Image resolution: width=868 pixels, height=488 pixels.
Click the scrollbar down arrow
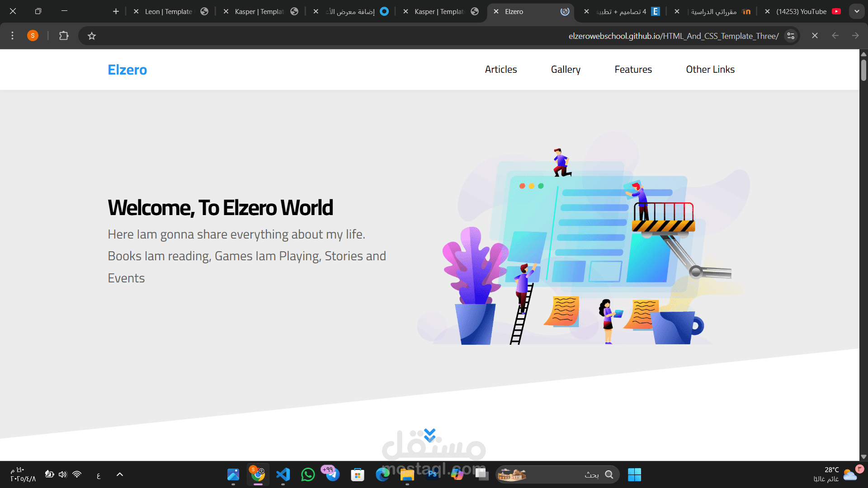point(863,457)
